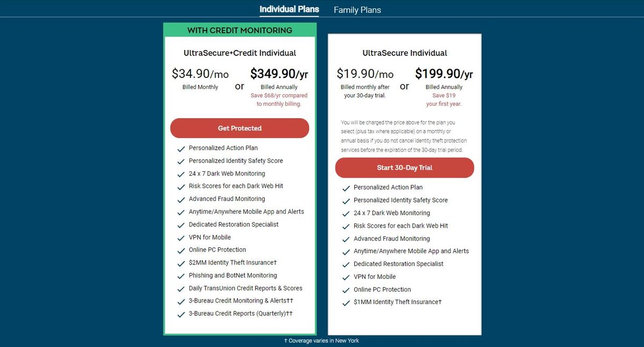Screen dimensions: 644x347
Task: Click the UltraSecure+Credit Individual plan heading
Action: point(240,53)
